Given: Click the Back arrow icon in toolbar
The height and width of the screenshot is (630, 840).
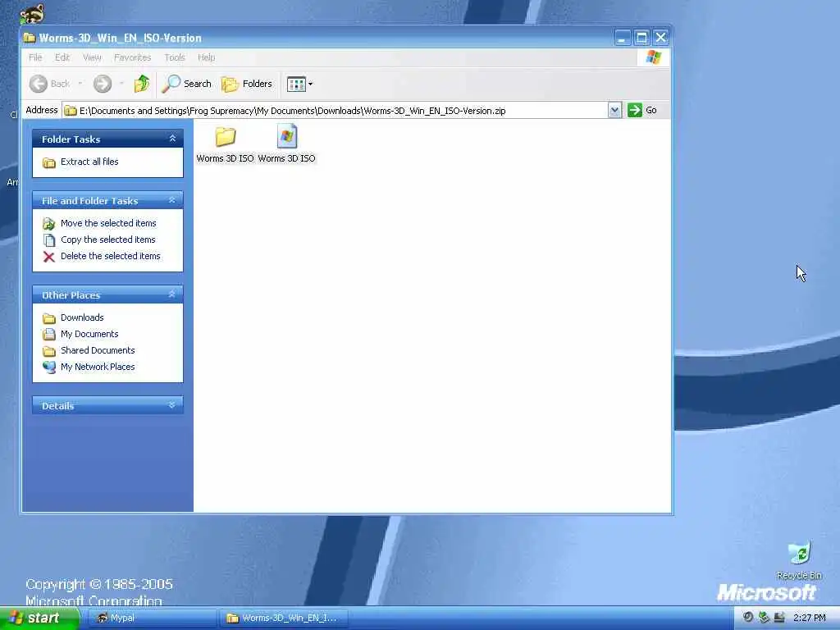Looking at the screenshot, I should click(x=39, y=84).
